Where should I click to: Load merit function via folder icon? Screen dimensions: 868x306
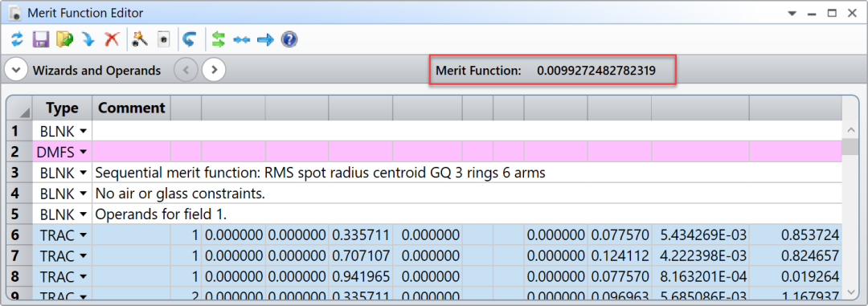(65, 39)
